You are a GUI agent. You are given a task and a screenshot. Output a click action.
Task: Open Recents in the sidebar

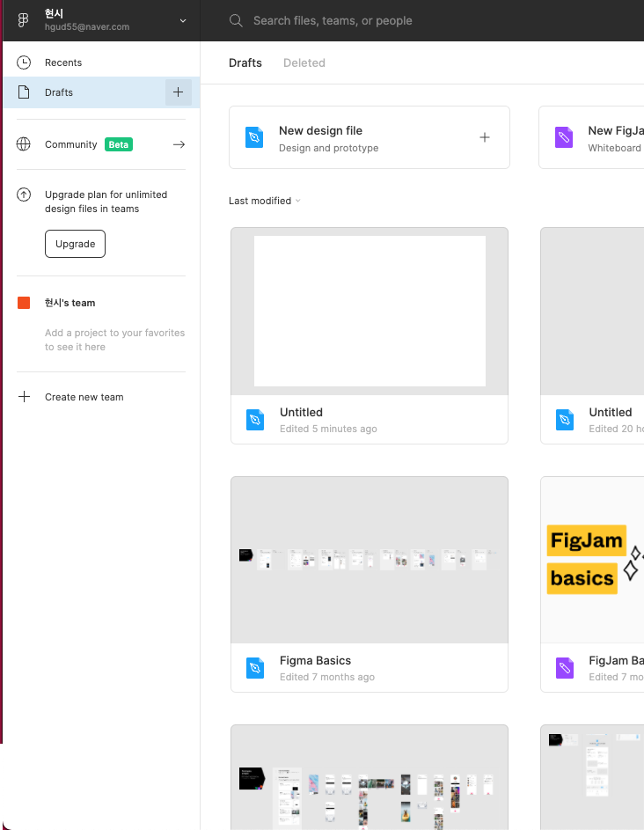click(101, 62)
